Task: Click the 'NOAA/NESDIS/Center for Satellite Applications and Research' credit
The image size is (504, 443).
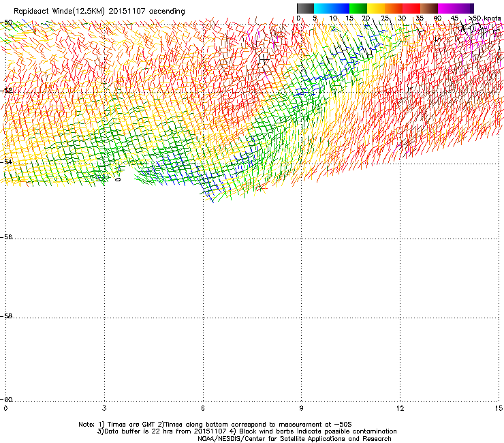Action: [x=294, y=439]
